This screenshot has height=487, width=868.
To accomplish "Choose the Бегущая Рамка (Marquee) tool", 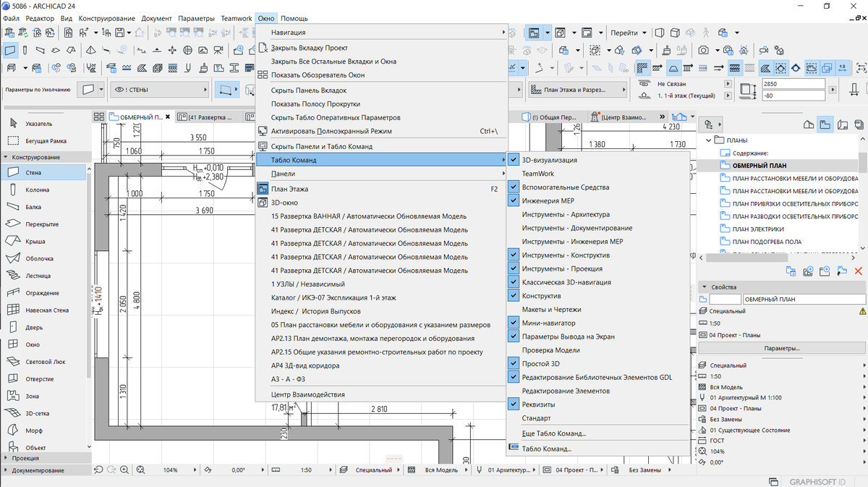I will click(43, 141).
